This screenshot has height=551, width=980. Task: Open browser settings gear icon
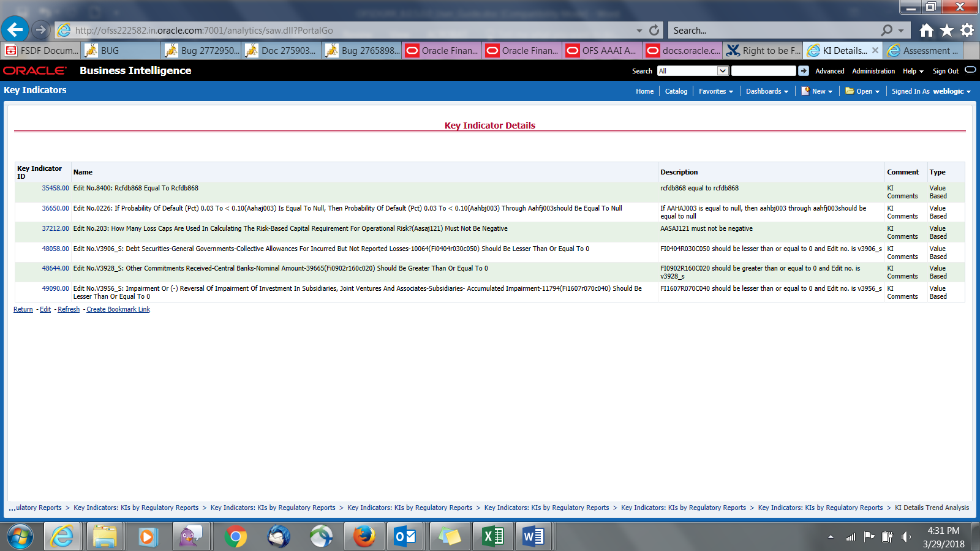(967, 30)
